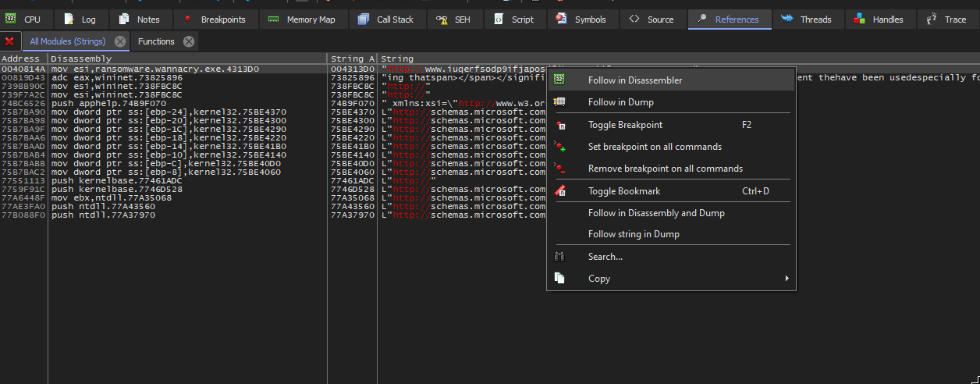Expand the Copy submenu
The image size is (980, 384).
point(671,279)
